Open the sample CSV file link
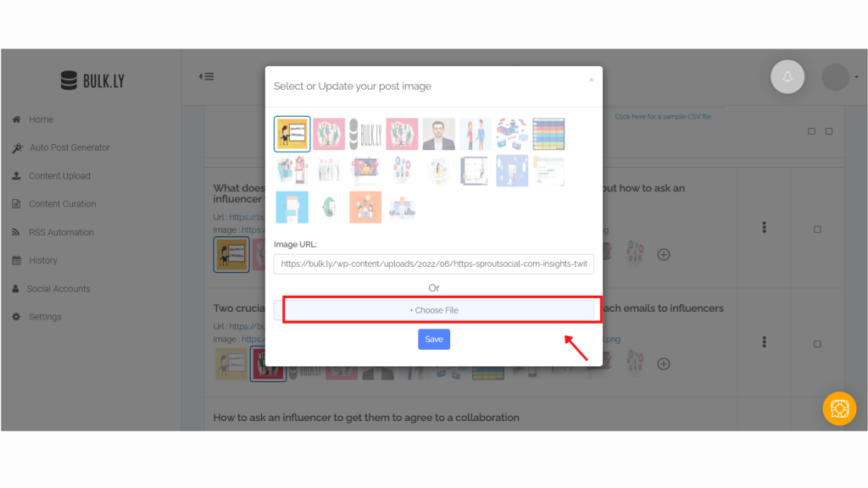Image resolution: width=868 pixels, height=488 pixels. click(663, 117)
